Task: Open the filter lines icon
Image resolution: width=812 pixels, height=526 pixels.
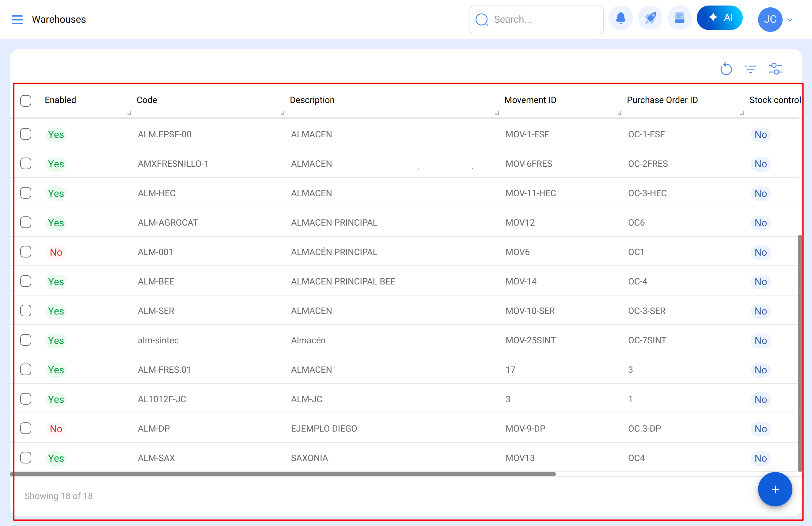Action: 750,69
